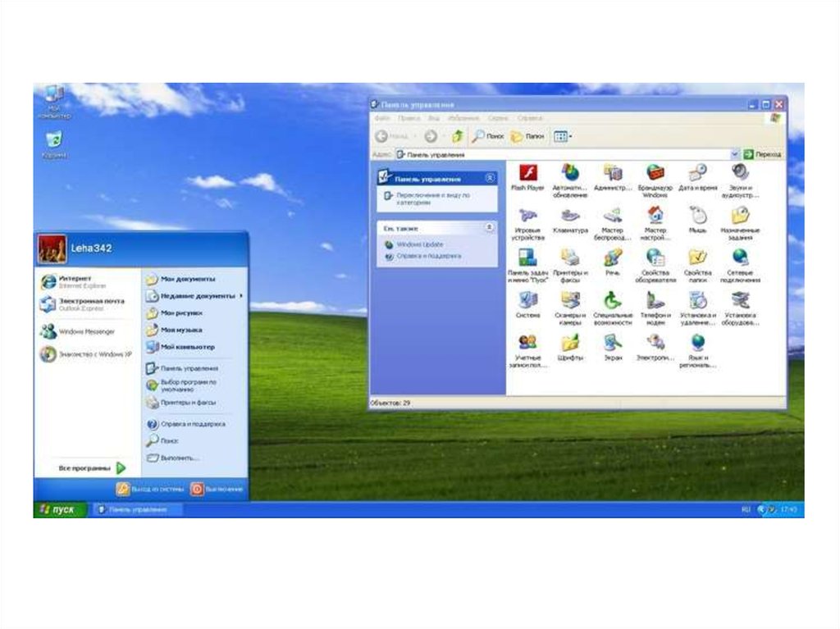The height and width of the screenshot is (629, 840).
Task: Click inside the address bar field
Action: (x=566, y=154)
